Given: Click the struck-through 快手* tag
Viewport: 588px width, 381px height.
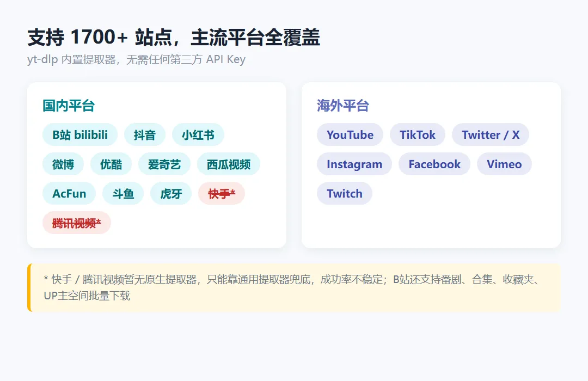Looking at the screenshot, I should click(x=222, y=194).
